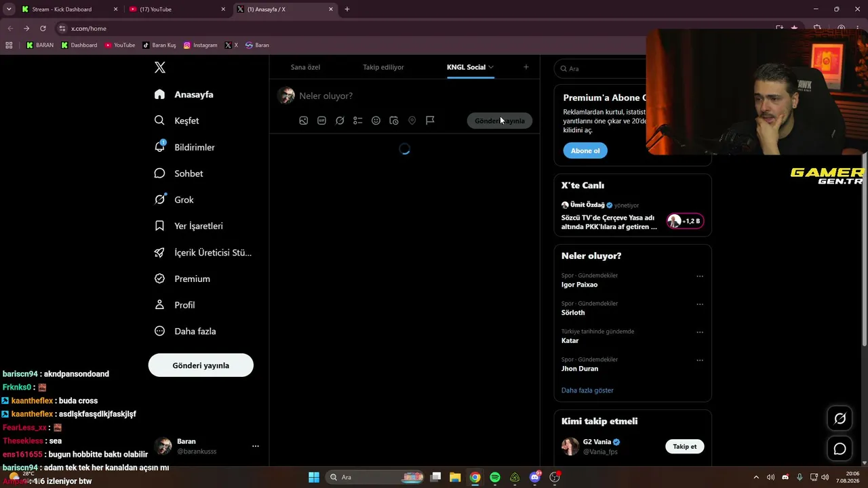Open Bildirimler notifications
This screenshot has width=868, height=488.
[184, 147]
